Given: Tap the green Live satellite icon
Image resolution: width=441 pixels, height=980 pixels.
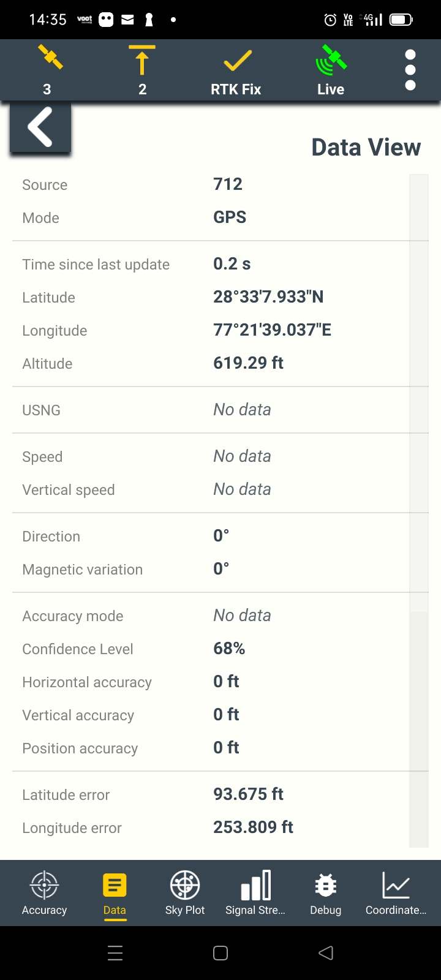Looking at the screenshot, I should coord(331,61).
